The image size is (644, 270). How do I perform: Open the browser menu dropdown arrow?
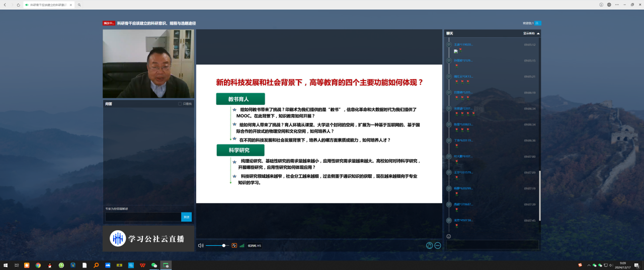click(616, 5)
